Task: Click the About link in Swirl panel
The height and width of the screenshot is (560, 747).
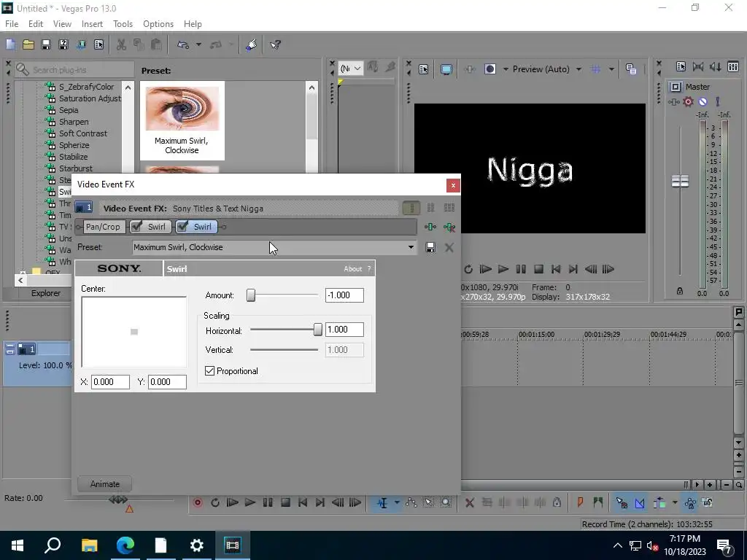Action: pos(353,269)
